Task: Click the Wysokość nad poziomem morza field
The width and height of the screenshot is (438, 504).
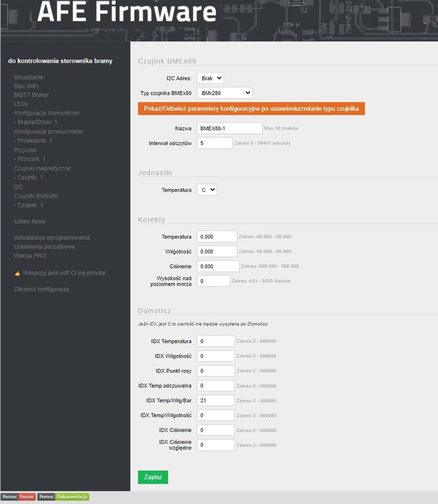Action: coord(213,281)
